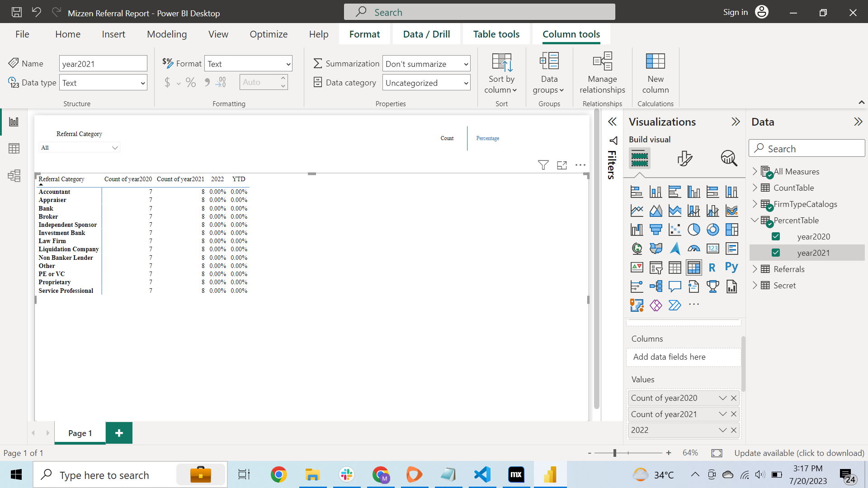Insert an R script visual
868x488 pixels.
tap(712, 267)
